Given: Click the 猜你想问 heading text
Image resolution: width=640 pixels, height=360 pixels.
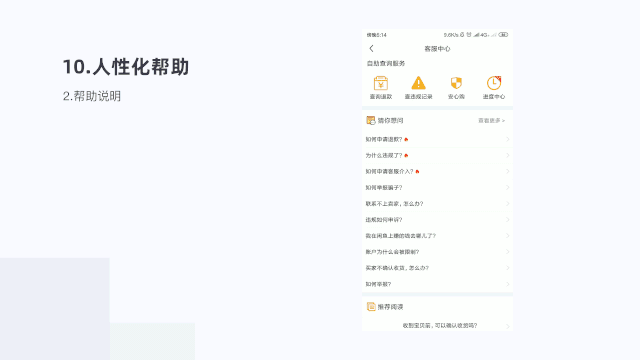Looking at the screenshot, I should 390,120.
